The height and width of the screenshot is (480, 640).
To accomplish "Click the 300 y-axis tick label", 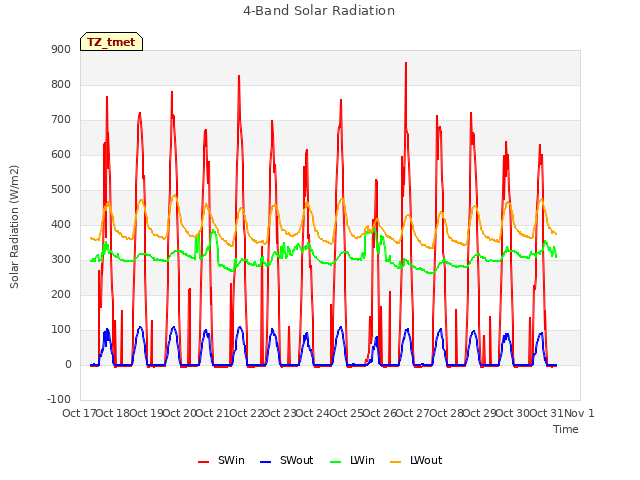I will pos(61,260).
